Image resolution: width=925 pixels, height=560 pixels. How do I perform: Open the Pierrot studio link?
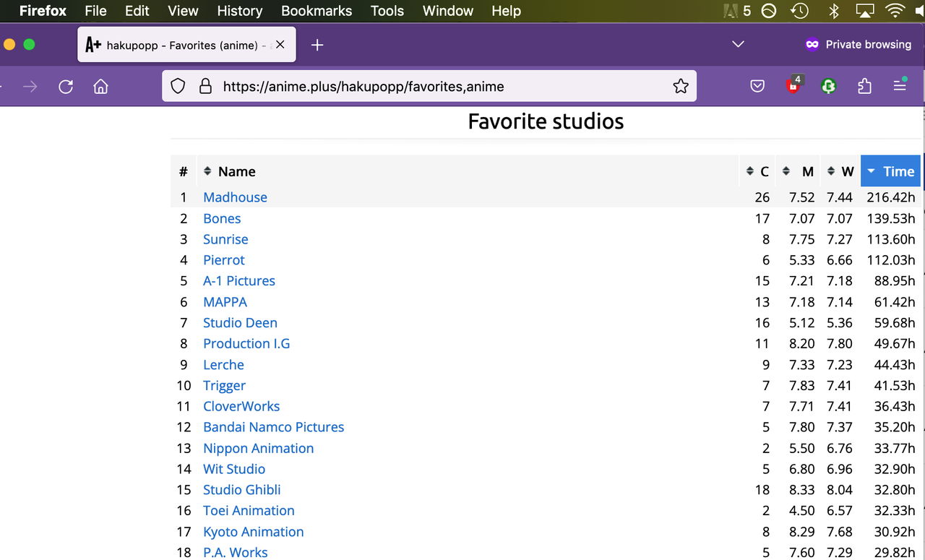click(224, 260)
